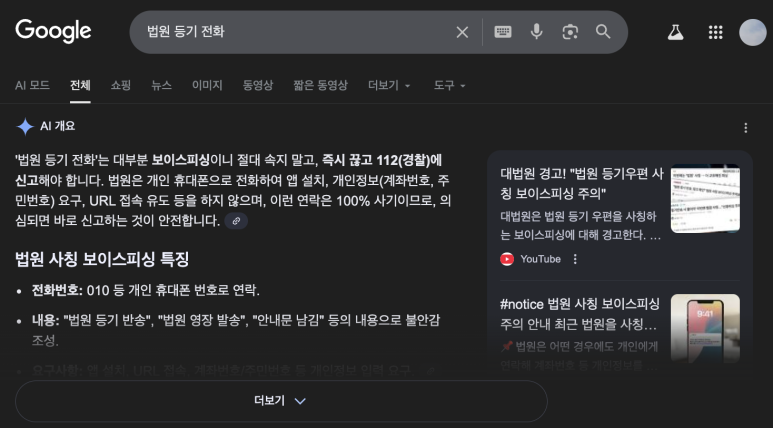This screenshot has height=428, width=773.
Task: Open the 도구 dropdown
Action: click(x=449, y=85)
